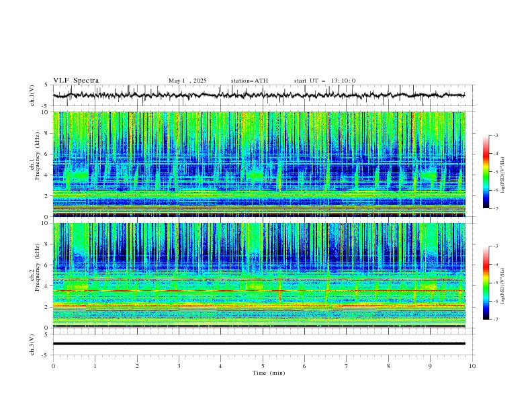Click the "station=ATH" header label
Image resolution: width=532 pixels, height=411 pixels.
pyautogui.click(x=249, y=81)
